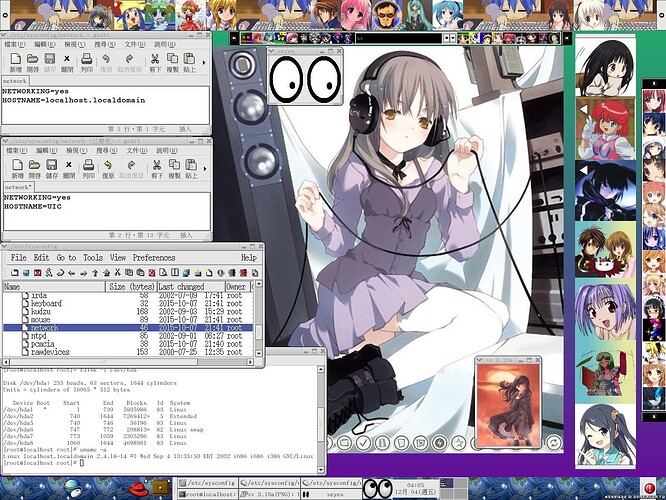Click Undo (復原) in gedit window with HOSTNAME=UIC
This screenshot has height=500, width=666.
(108, 169)
